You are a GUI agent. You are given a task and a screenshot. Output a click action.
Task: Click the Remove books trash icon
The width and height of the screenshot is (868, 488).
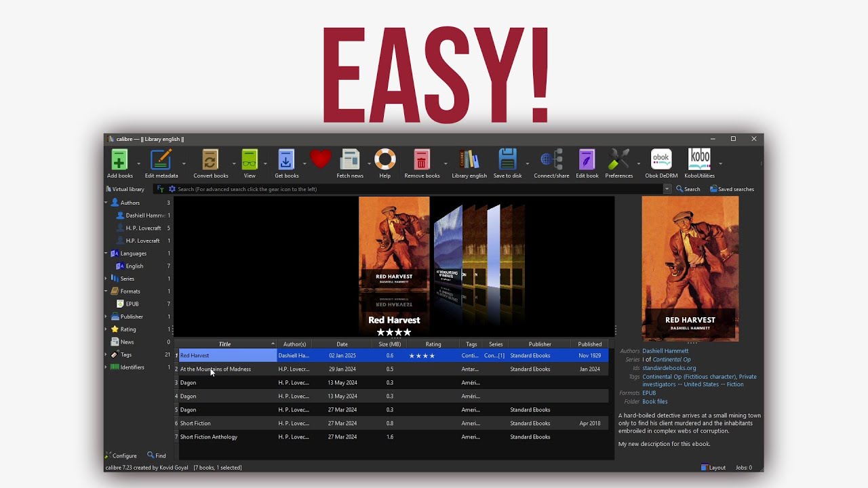pyautogui.click(x=422, y=160)
